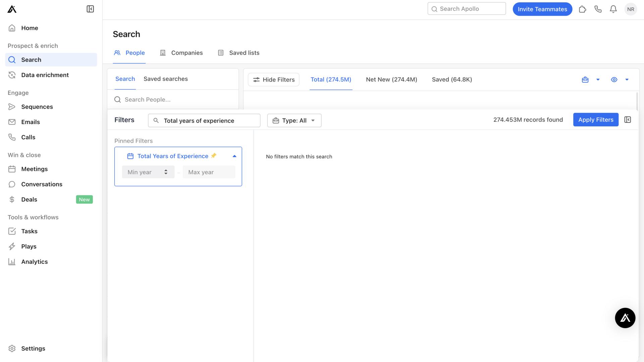The height and width of the screenshot is (362, 644).
Task: Toggle the Hide Filters panel
Action: pos(273,79)
